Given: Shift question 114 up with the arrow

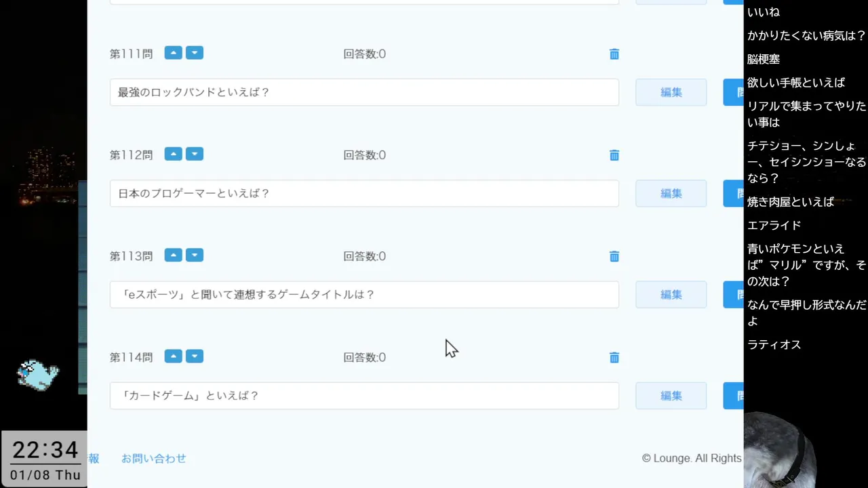Looking at the screenshot, I should (174, 356).
